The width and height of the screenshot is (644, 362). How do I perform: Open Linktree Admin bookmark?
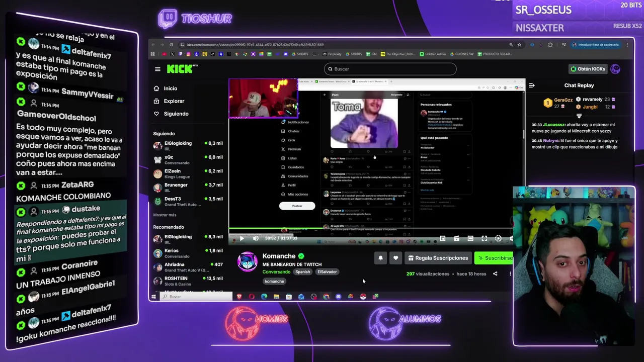point(432,54)
